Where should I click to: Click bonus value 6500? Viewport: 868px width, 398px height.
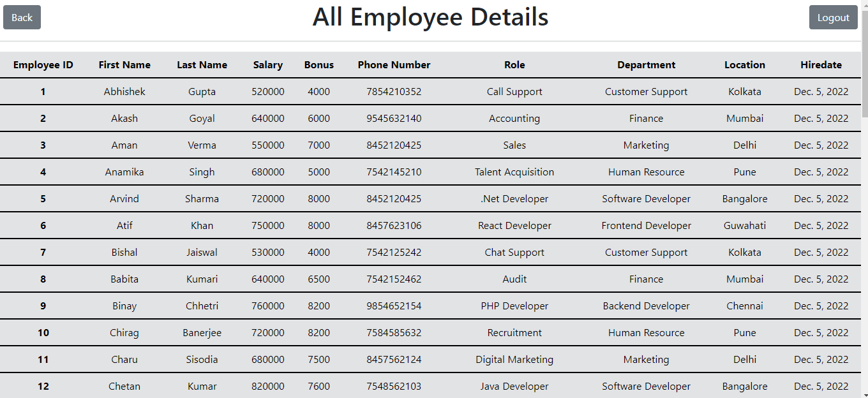(319, 279)
